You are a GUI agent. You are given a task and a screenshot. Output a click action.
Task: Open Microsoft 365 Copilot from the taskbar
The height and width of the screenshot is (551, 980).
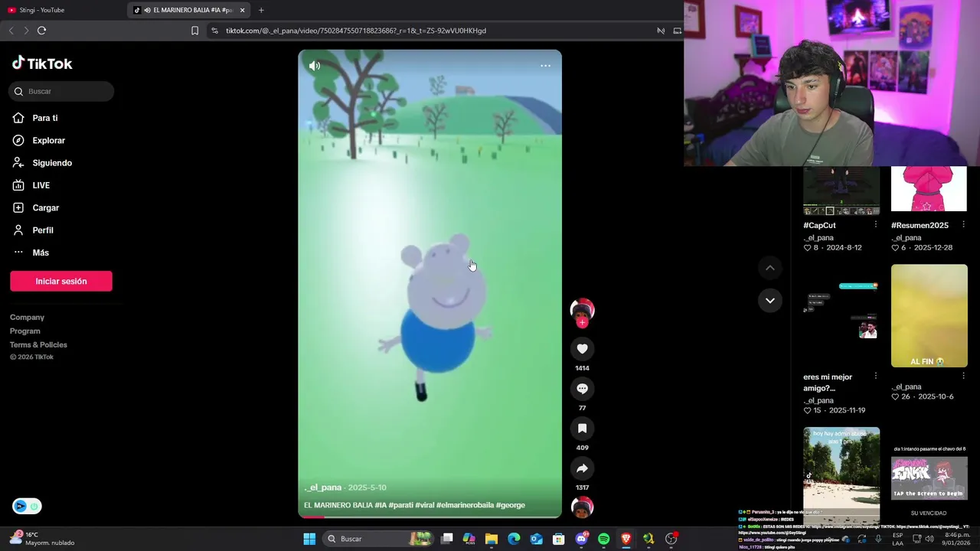point(469,539)
